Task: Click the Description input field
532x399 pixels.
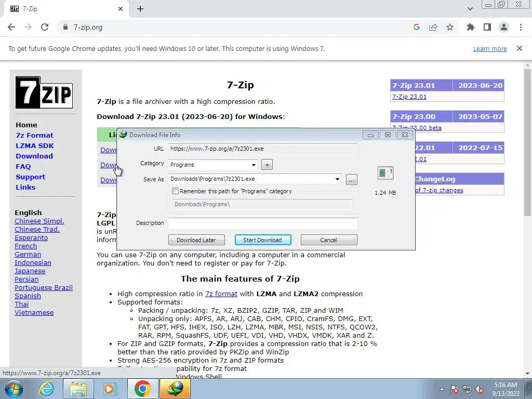Action: (x=262, y=223)
